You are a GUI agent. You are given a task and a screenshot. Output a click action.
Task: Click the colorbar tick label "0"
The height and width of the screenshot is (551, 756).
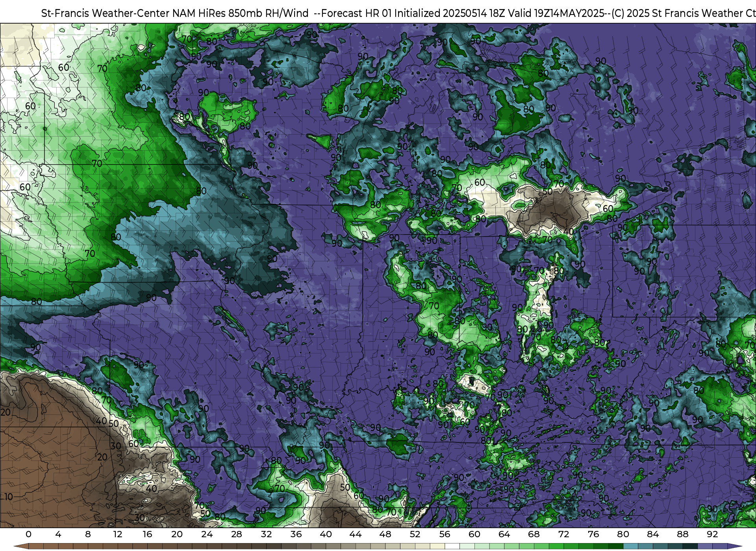tap(28, 534)
